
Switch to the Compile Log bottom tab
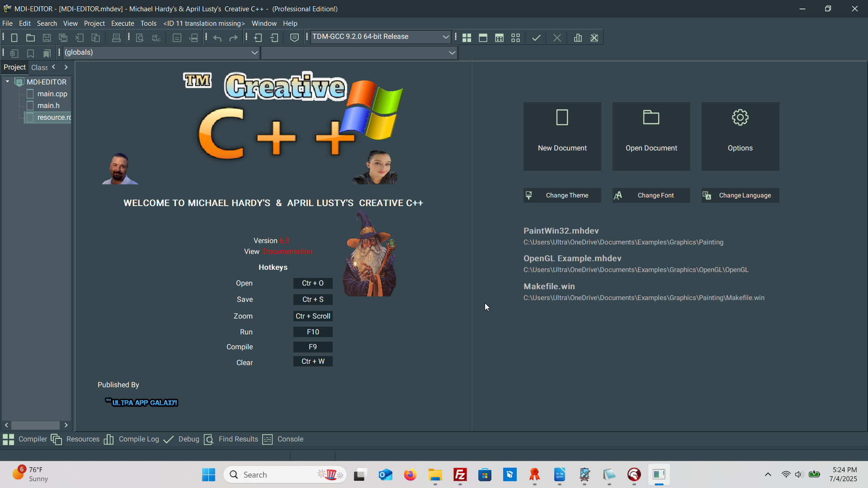click(132, 439)
